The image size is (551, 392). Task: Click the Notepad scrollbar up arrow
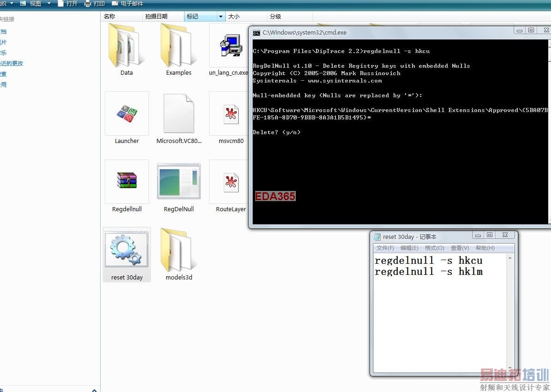point(510,258)
